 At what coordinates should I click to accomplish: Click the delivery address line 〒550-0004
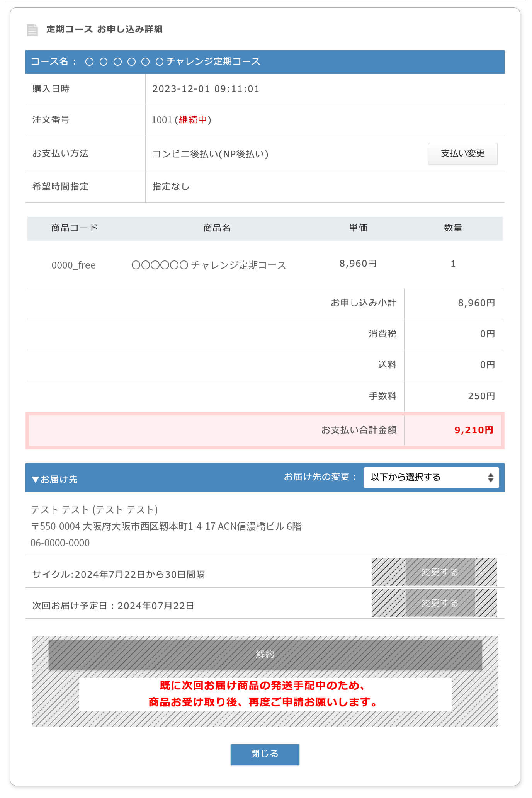(166, 526)
